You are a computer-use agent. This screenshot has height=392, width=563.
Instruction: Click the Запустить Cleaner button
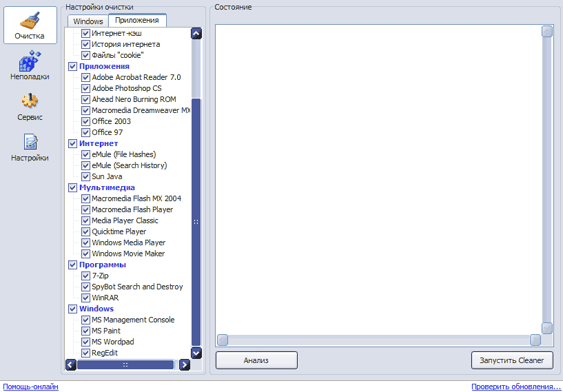[512, 360]
